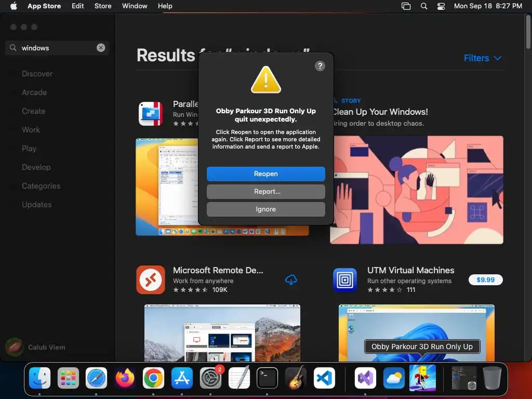Open TextEdit from the Dock
The height and width of the screenshot is (399, 532).
click(239, 378)
